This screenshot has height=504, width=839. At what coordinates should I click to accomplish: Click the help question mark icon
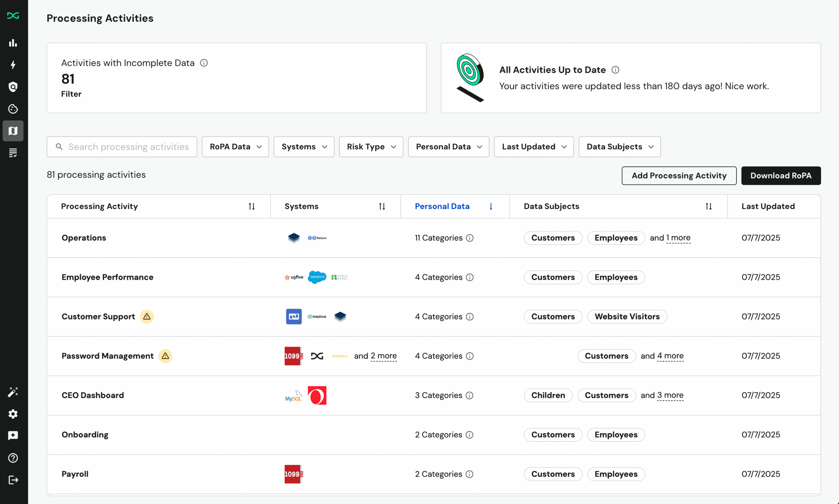point(13,458)
